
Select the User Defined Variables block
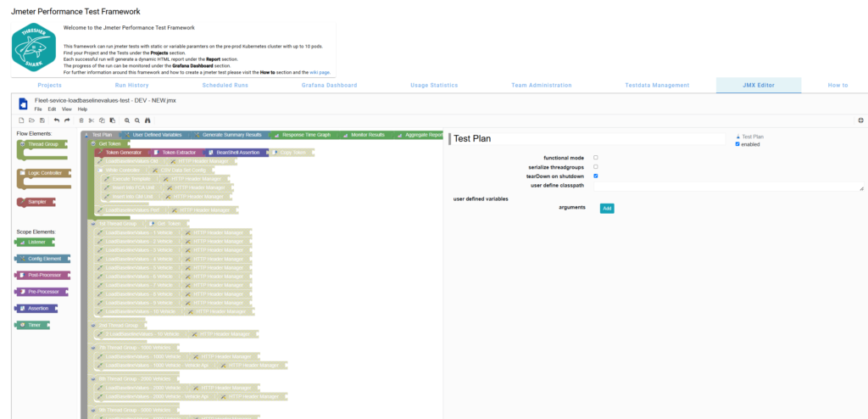(x=154, y=135)
